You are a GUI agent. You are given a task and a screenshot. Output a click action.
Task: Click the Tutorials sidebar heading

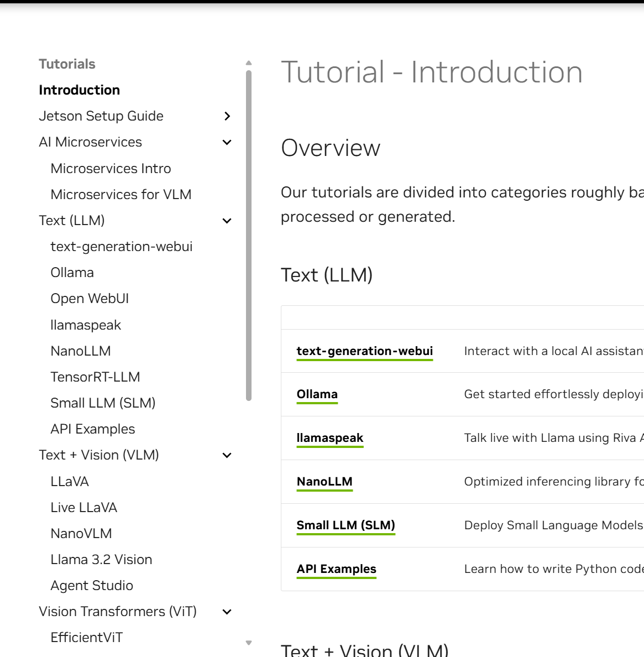tap(67, 64)
